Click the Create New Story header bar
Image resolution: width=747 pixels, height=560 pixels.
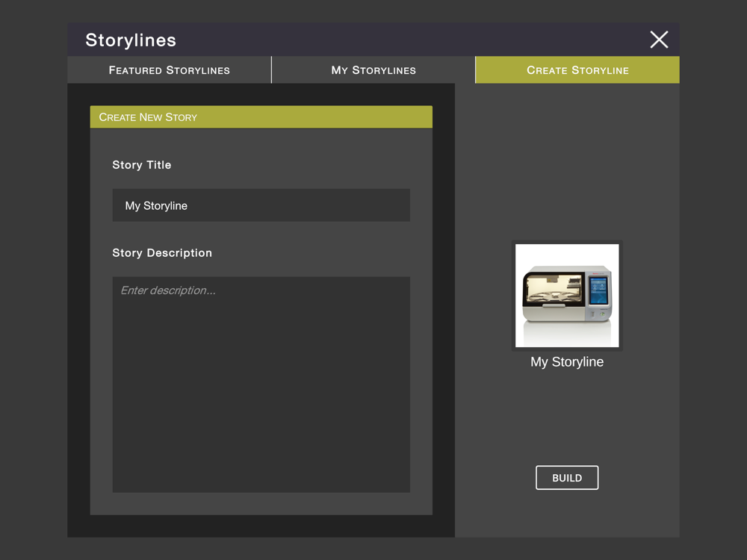click(x=261, y=117)
